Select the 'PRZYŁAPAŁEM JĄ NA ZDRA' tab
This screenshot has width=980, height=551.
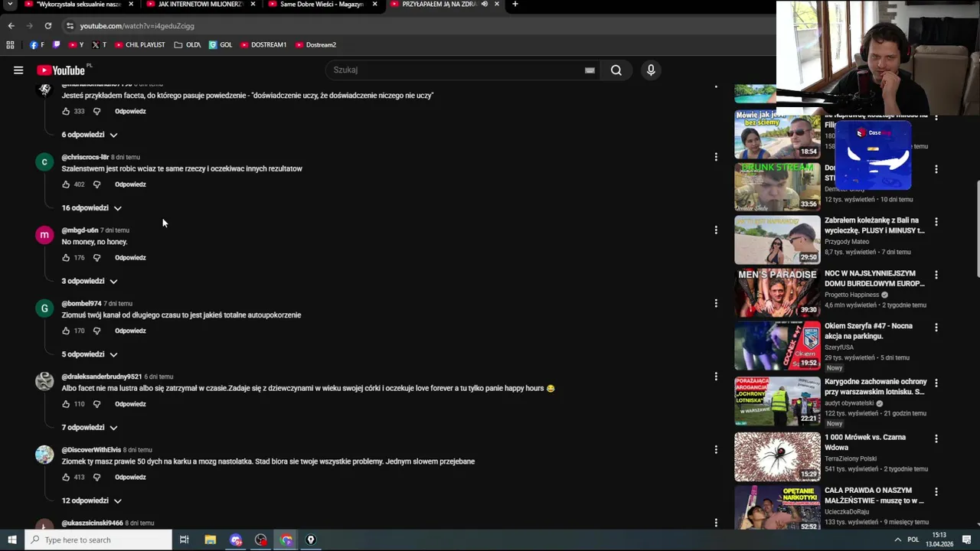tap(444, 5)
